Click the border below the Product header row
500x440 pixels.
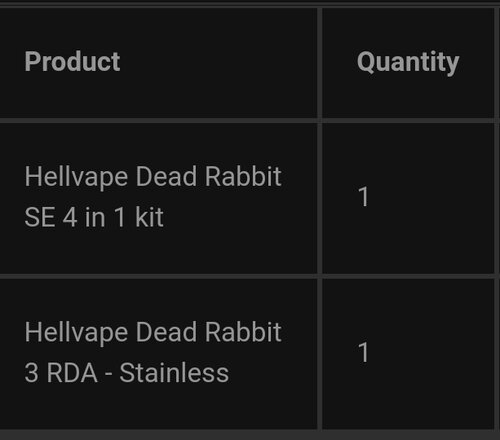[247, 120]
